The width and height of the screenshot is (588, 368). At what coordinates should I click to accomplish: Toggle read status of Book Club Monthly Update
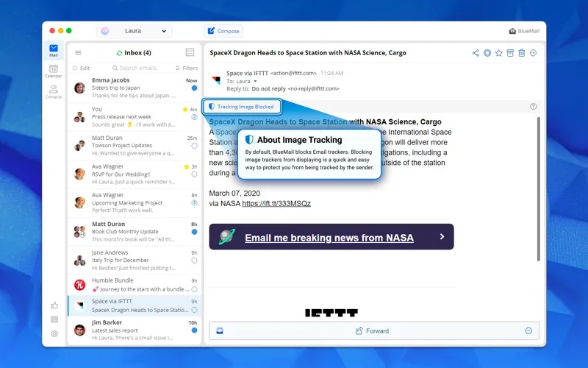(194, 232)
